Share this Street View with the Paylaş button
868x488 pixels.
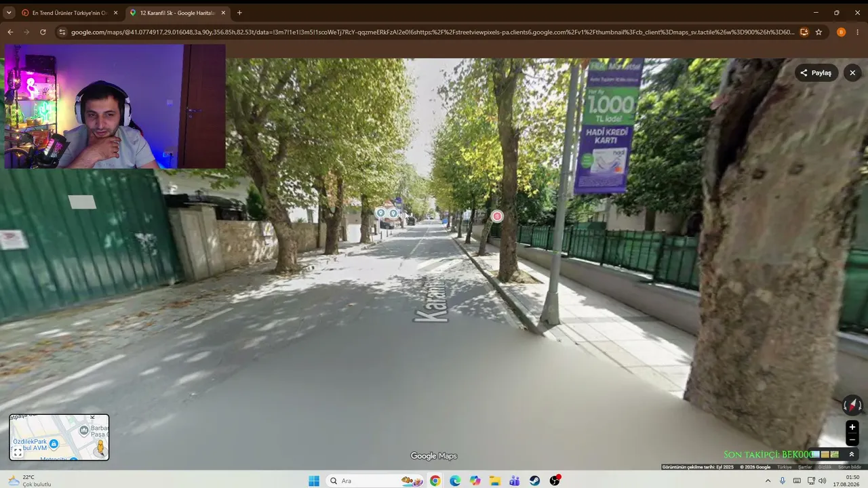816,73
